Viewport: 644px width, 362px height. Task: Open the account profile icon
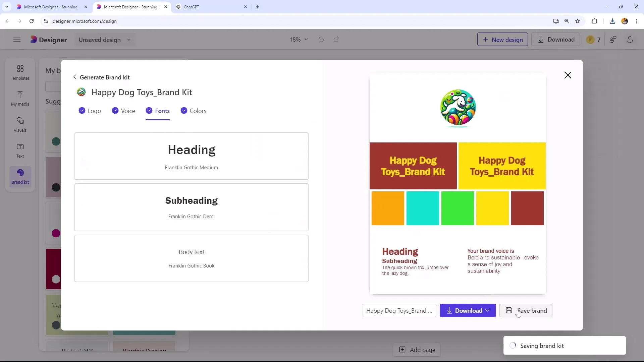pos(630,40)
